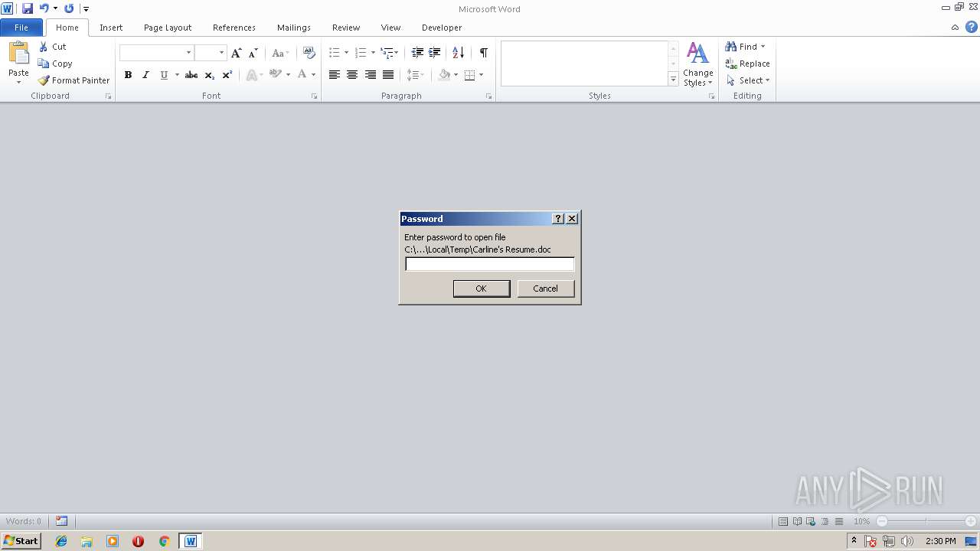Click Cancel in the Password dialog

pyautogui.click(x=545, y=289)
